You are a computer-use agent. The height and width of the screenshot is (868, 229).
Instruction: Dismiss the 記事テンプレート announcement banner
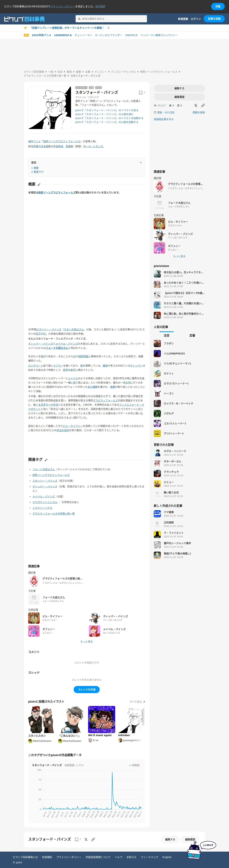pos(108,28)
